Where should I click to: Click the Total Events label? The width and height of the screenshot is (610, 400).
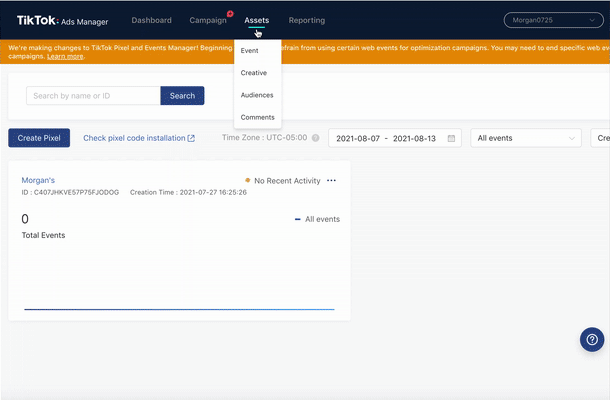pos(43,235)
